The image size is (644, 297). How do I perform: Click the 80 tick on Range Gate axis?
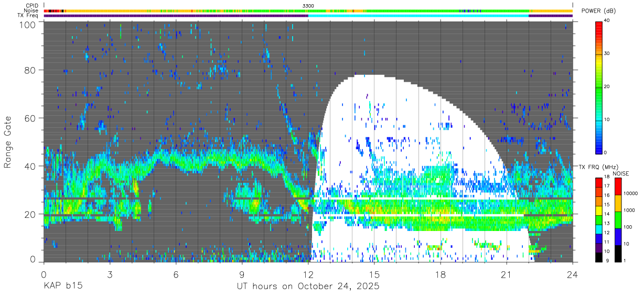pyautogui.click(x=29, y=70)
